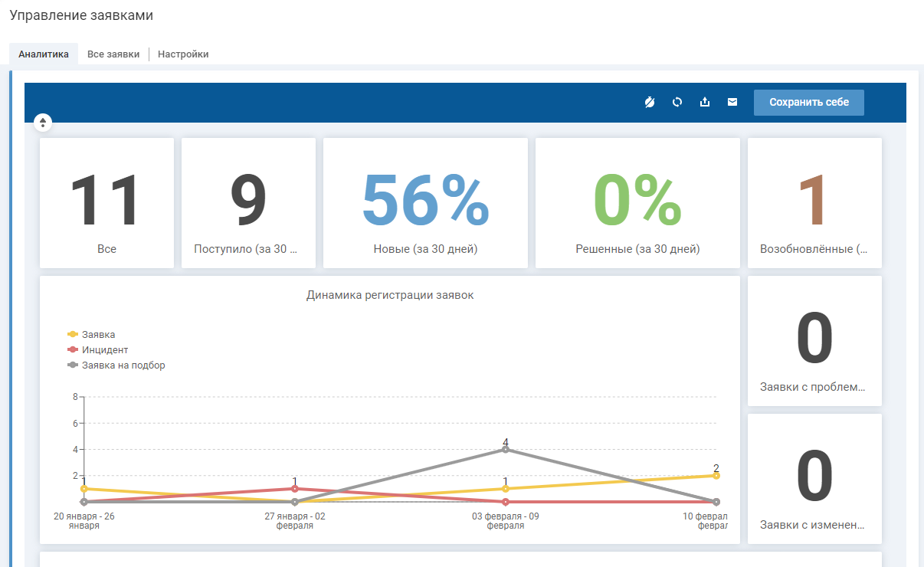Viewport: 924px width, 567px height.
Task: Refresh the dashboard with circular arrows icon
Action: tap(677, 102)
